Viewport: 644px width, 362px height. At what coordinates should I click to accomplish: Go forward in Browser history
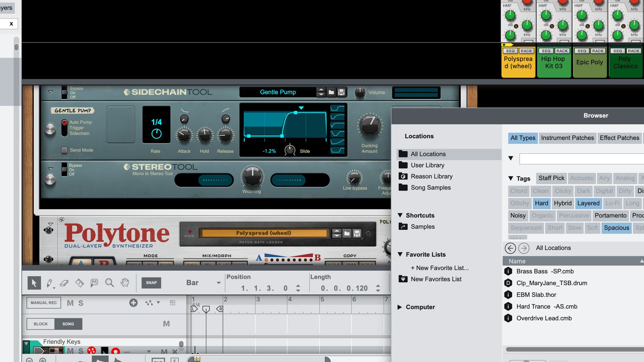[x=524, y=248]
